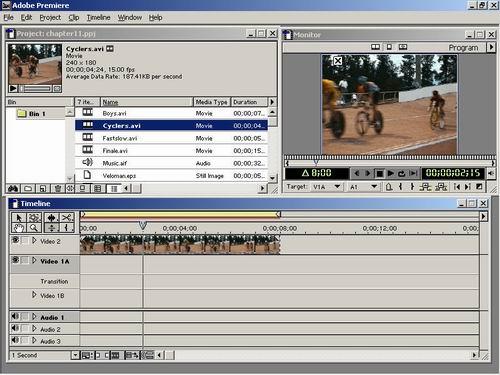Toggle visibility of Video 1A track
This screenshot has height=375, width=500.
point(15,260)
